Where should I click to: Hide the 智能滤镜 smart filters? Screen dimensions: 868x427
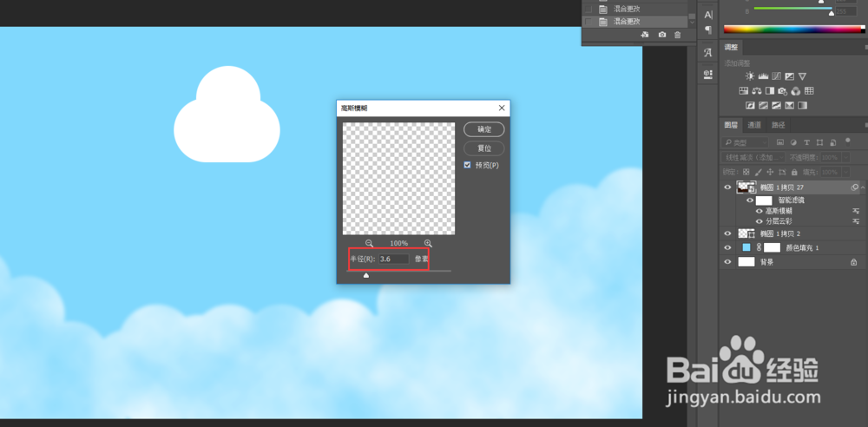[750, 200]
